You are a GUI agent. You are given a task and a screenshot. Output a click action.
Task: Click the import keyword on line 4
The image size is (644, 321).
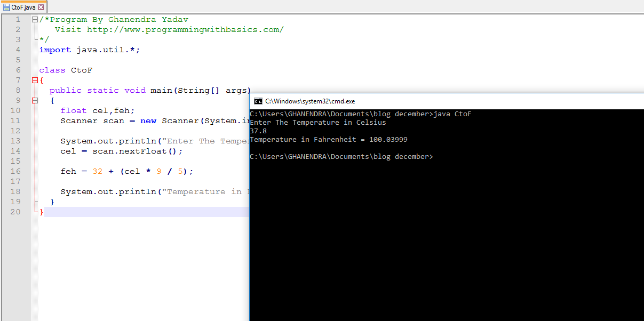coord(55,50)
